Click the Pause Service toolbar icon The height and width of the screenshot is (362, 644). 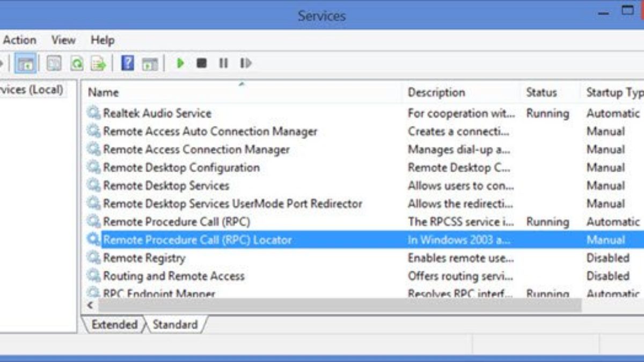click(x=223, y=63)
